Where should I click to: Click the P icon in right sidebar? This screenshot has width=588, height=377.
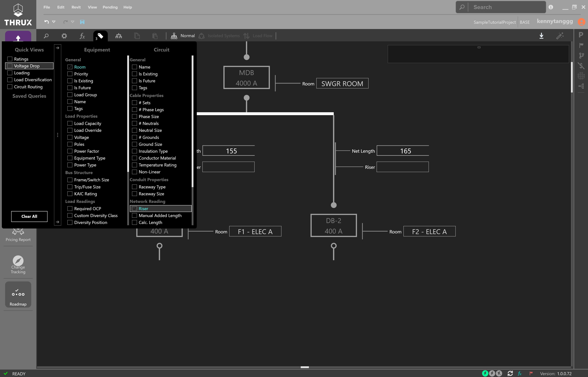tap(581, 35)
